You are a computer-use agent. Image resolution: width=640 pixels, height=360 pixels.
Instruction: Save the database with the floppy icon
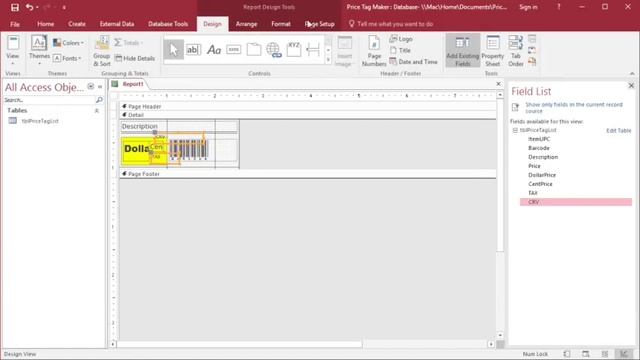point(15,7)
